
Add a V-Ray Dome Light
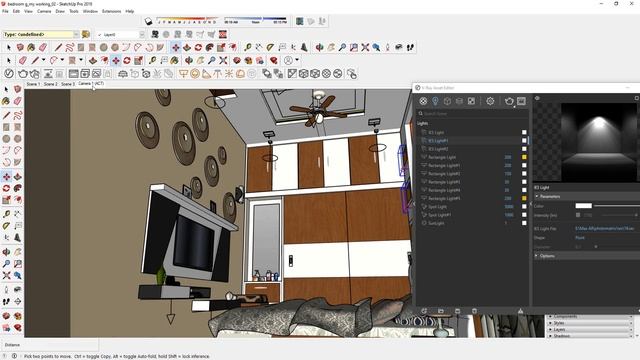point(240,74)
